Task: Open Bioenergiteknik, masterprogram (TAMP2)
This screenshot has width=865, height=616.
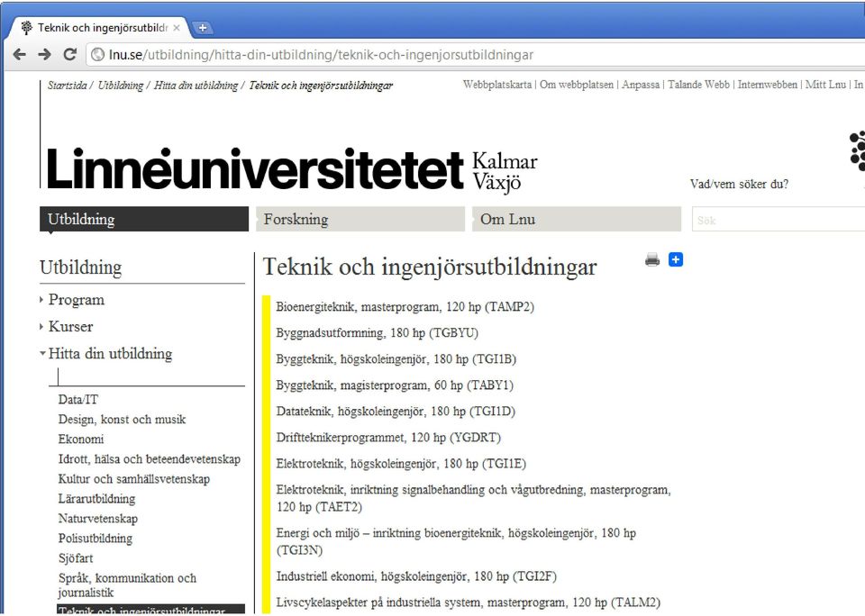Action: pos(405,306)
